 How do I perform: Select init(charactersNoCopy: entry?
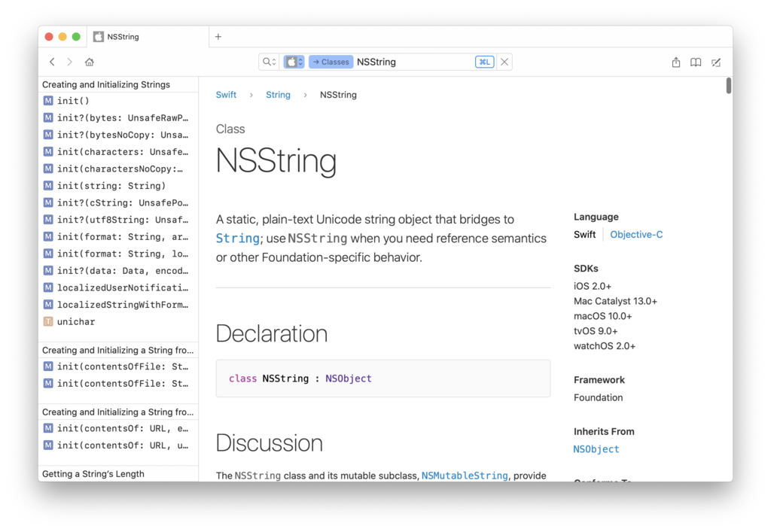click(x=118, y=169)
